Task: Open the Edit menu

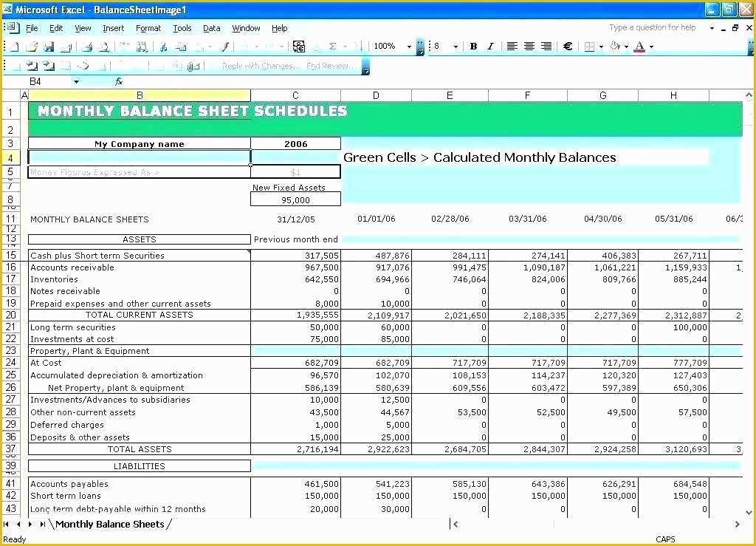Action: (56, 28)
